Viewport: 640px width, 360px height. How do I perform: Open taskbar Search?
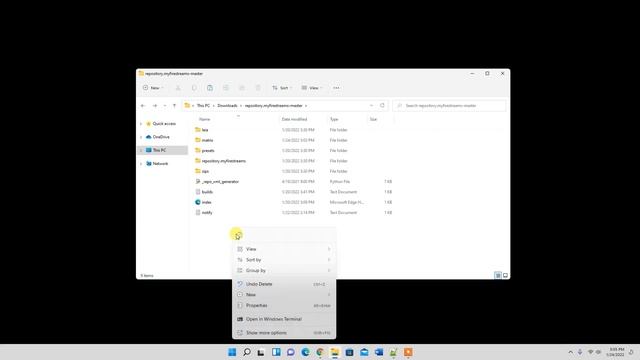tap(247, 352)
